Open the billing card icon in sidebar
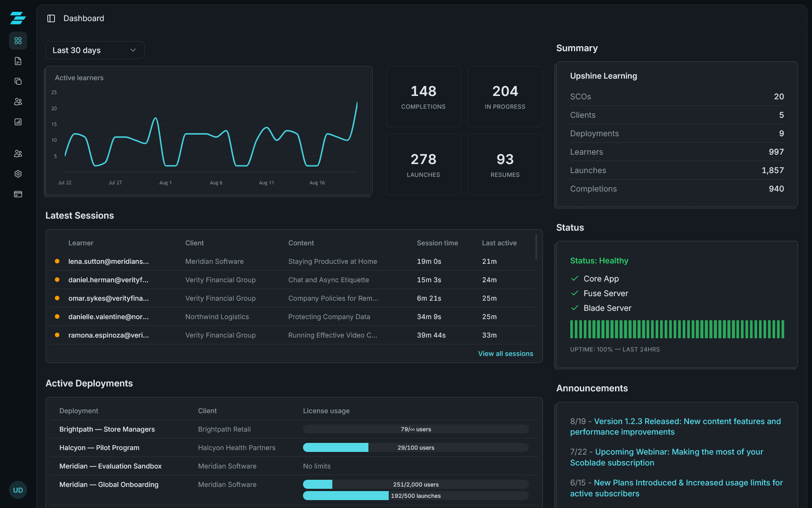 pyautogui.click(x=18, y=194)
